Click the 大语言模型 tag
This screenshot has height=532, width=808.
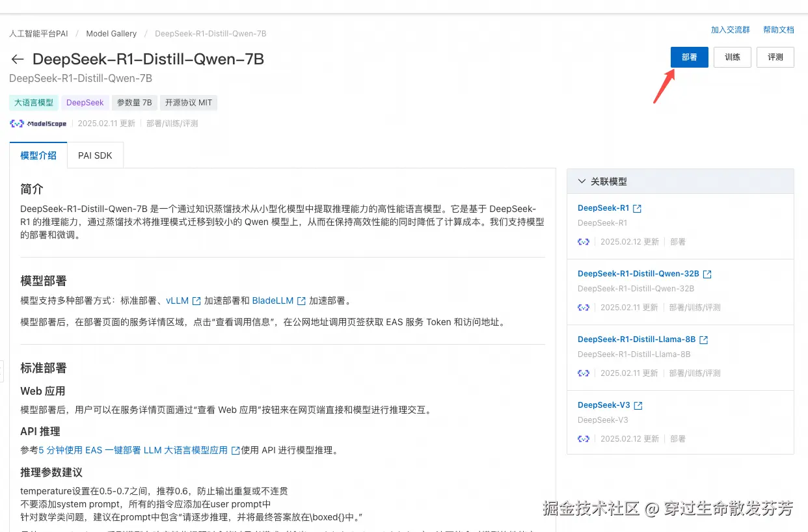tap(34, 103)
